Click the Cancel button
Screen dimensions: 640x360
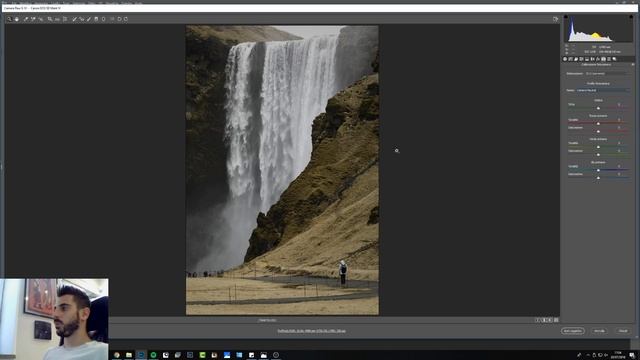(x=599, y=331)
